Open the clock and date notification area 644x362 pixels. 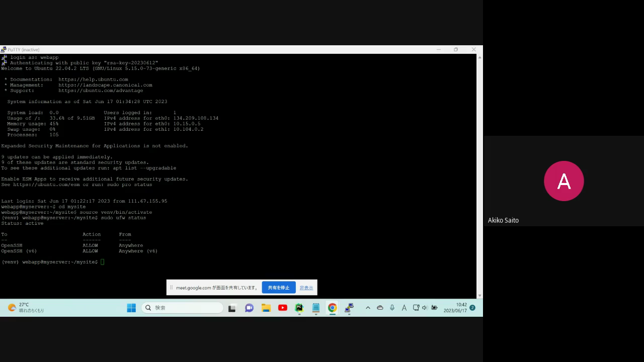pyautogui.click(x=455, y=308)
